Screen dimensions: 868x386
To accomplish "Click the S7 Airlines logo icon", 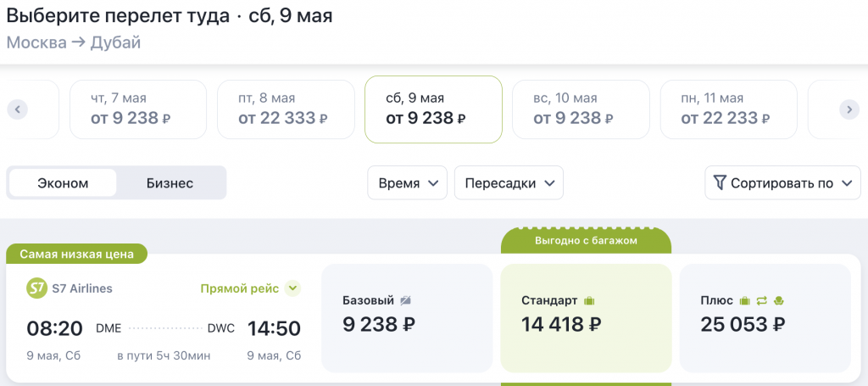I will pos(37,288).
